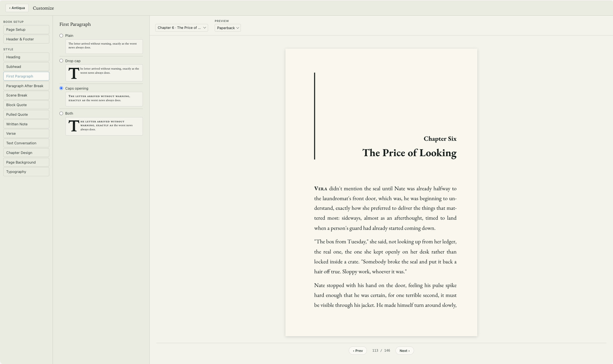Image resolution: width=613 pixels, height=364 pixels.
Task: Open Verse style settings
Action: [26, 133]
